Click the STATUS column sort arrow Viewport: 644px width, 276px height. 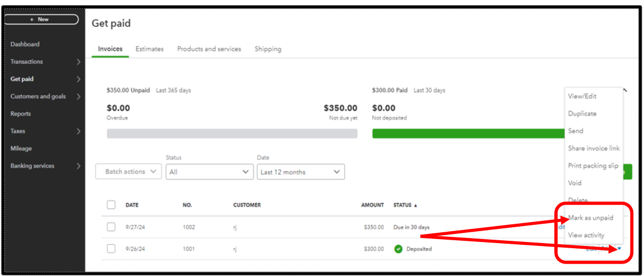pos(415,205)
